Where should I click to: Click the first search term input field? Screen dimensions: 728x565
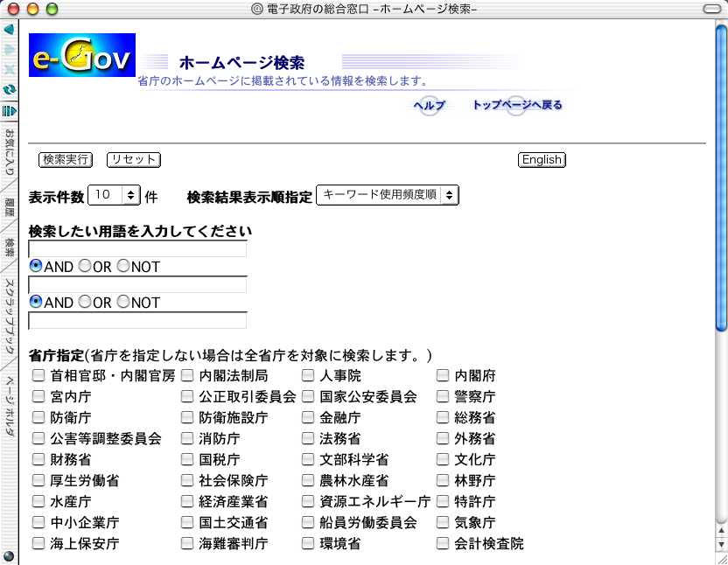[x=137, y=249]
